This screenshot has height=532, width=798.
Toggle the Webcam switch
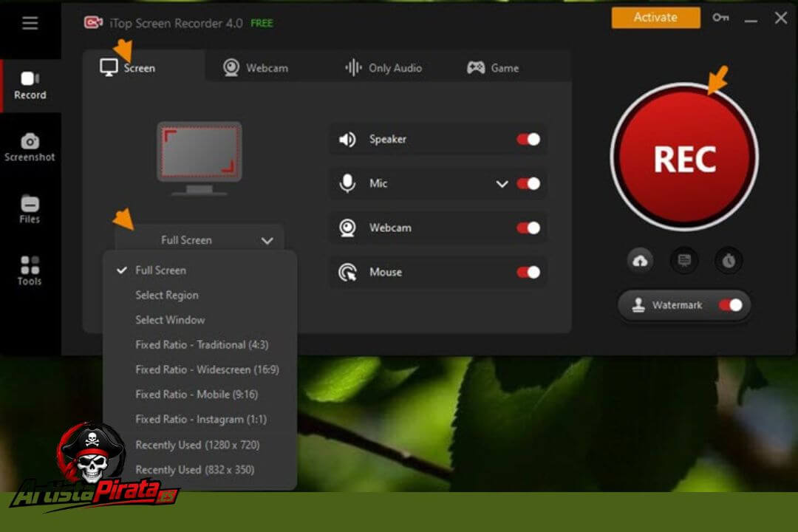(x=529, y=228)
